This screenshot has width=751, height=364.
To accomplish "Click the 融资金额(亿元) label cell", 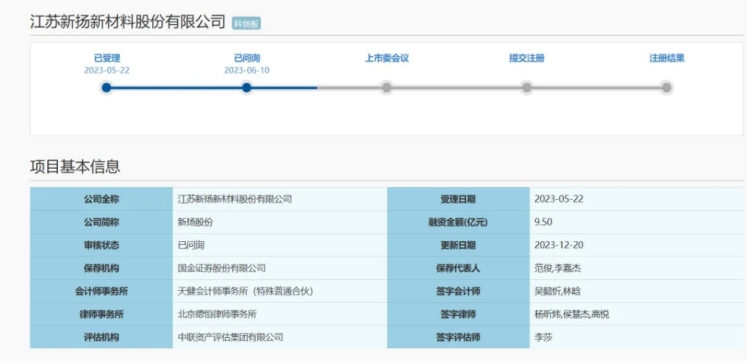I will click(x=458, y=222).
